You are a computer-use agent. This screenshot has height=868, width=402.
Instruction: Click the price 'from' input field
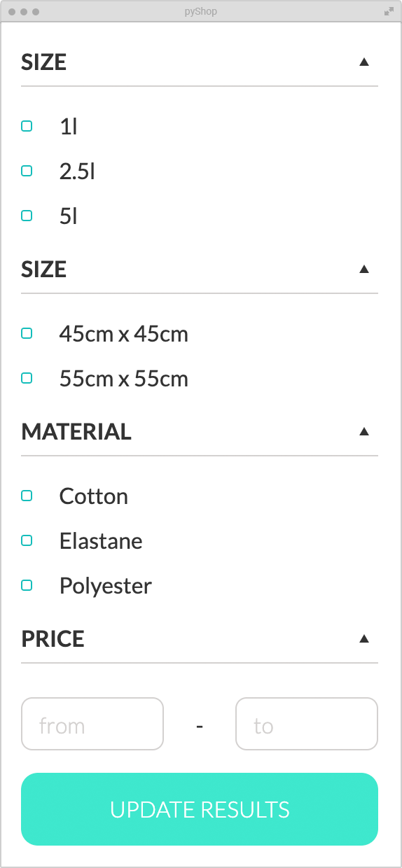click(x=92, y=724)
